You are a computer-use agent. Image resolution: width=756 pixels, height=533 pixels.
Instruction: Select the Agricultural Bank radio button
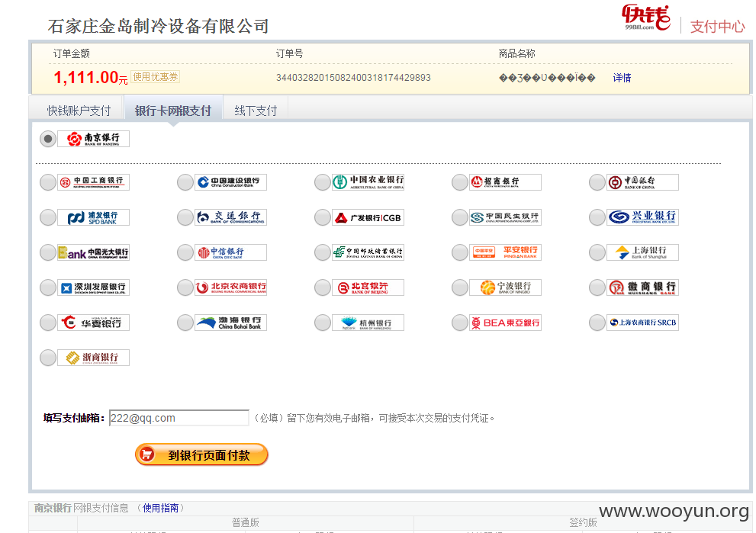click(x=323, y=182)
